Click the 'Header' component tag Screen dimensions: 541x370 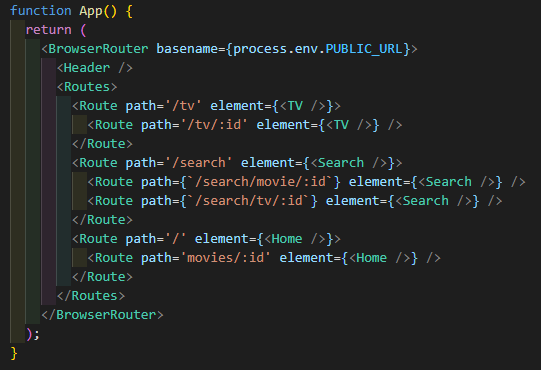pyautogui.click(x=87, y=68)
